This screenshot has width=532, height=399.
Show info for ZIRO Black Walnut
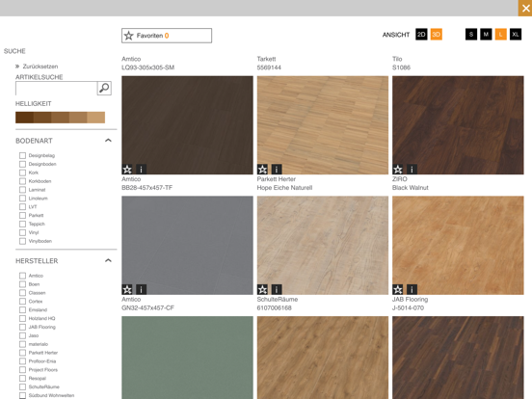point(412,289)
